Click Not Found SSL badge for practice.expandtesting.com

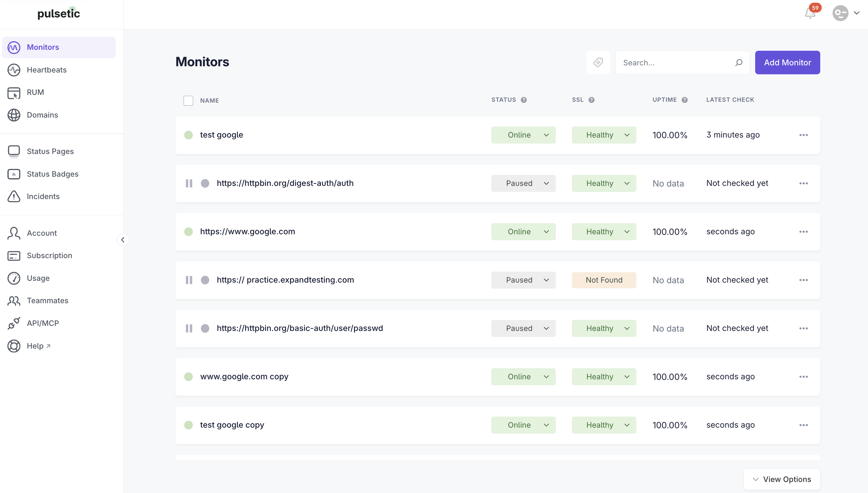coord(604,280)
